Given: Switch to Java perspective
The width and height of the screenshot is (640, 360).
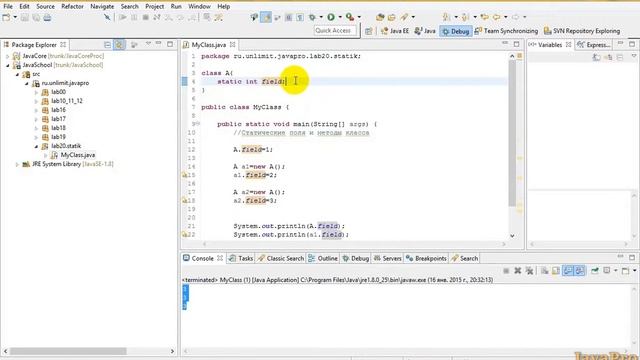Looking at the screenshot, I should point(425,31).
